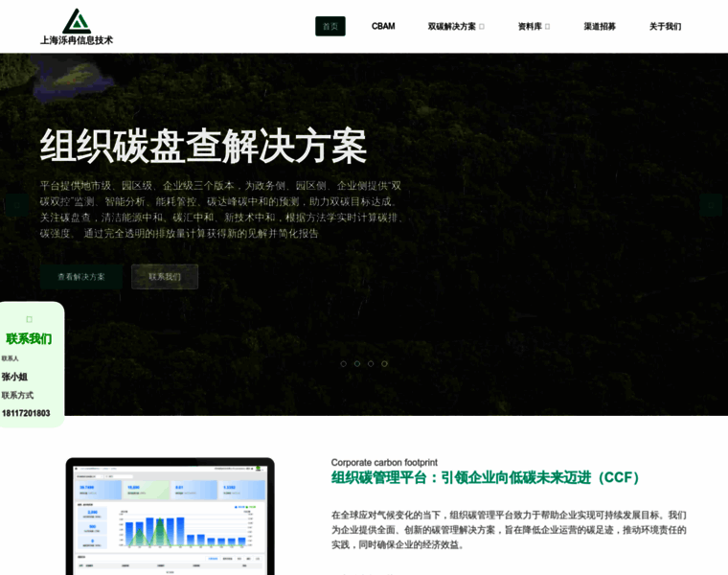Select the third carousel dot indicator
This screenshot has width=728, height=575.
[371, 363]
